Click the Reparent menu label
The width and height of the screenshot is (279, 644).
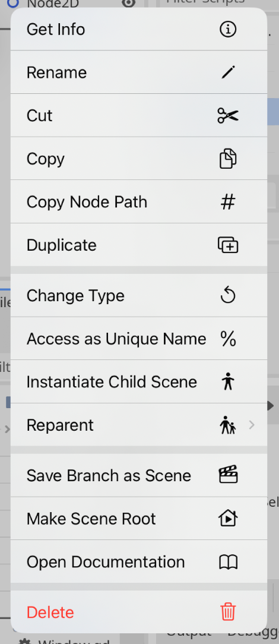point(60,425)
